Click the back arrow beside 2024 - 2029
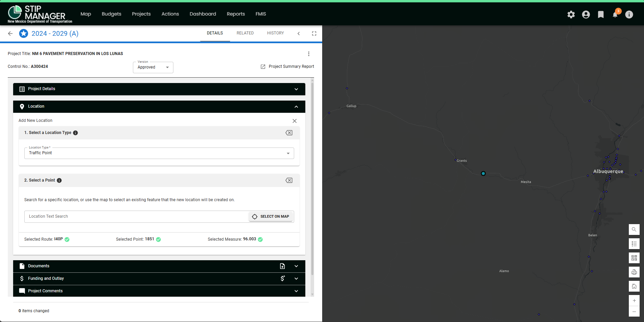The width and height of the screenshot is (644, 322). pyautogui.click(x=10, y=33)
